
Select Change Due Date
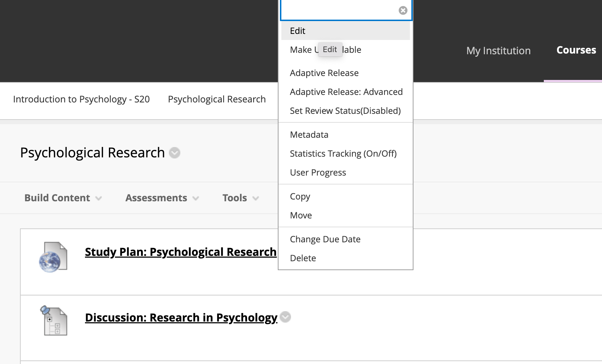point(325,239)
